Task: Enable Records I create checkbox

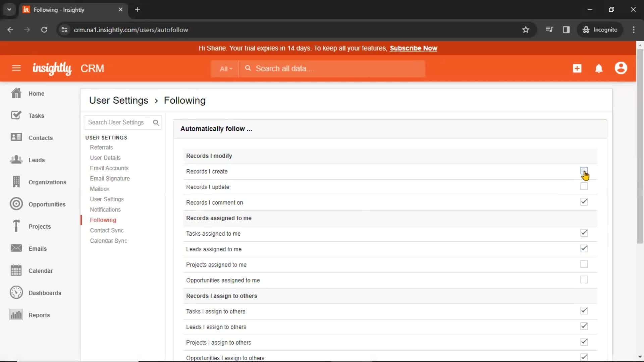Action: pos(584,171)
